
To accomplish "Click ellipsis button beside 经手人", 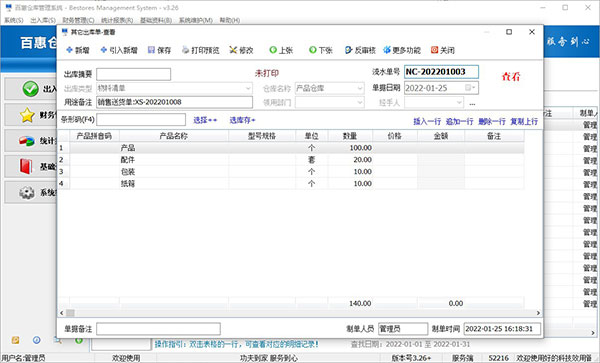I will [472, 103].
